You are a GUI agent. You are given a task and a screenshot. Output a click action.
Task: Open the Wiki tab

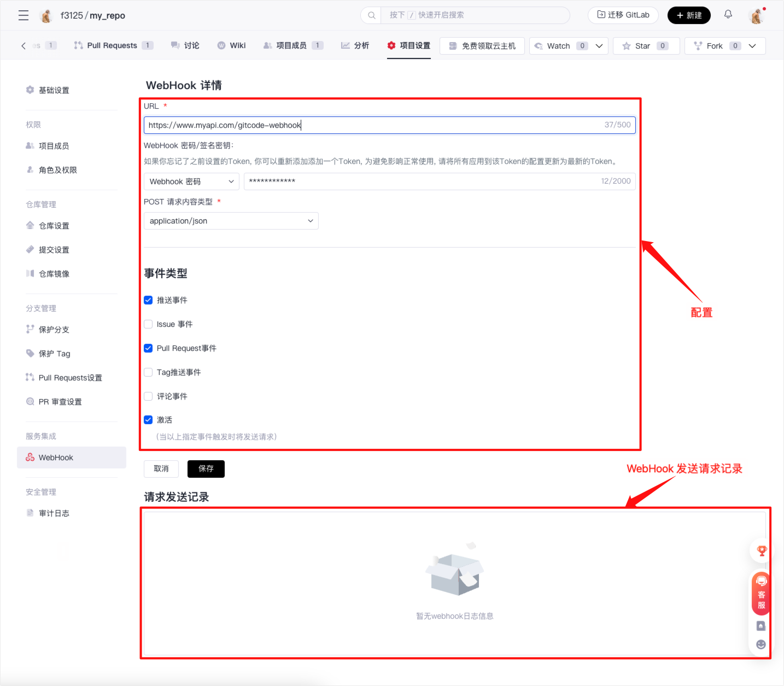[232, 45]
